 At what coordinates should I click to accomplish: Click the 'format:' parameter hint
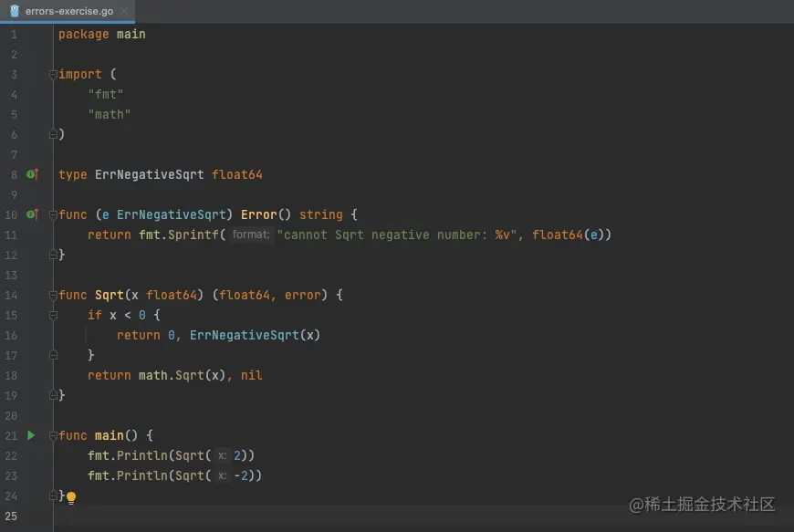pos(251,235)
